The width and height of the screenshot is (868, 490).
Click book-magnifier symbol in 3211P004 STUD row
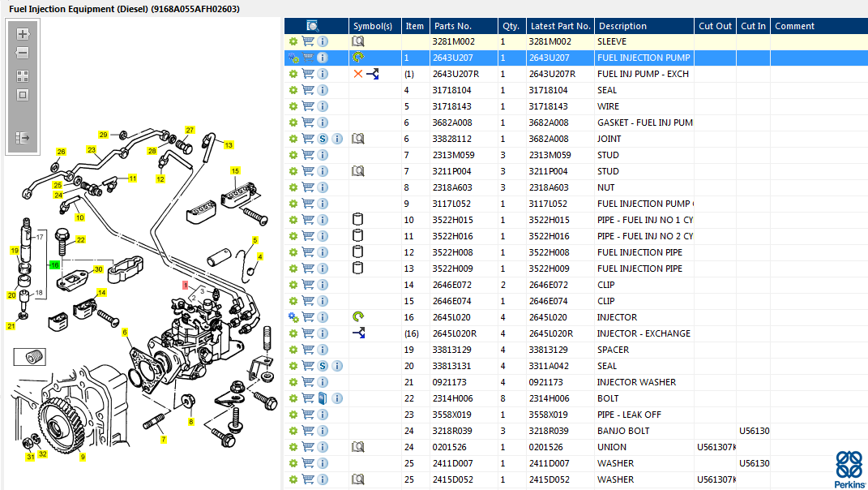point(358,171)
